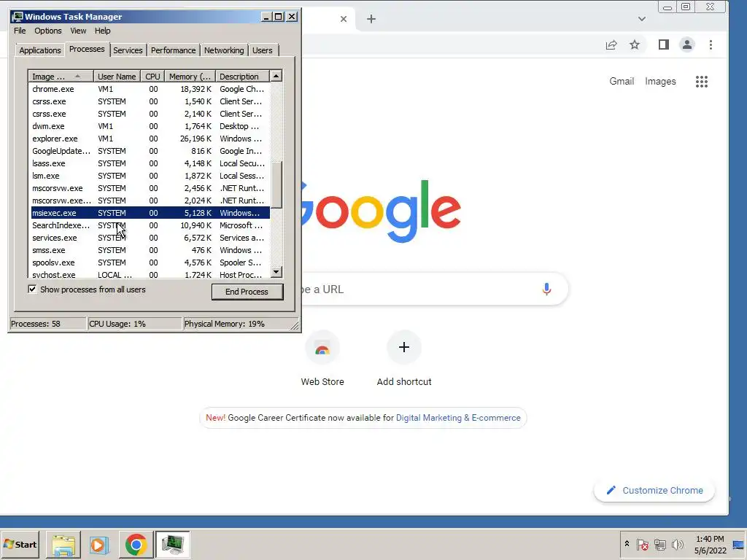Select the SearchIndexe... process row
Image resolution: width=747 pixels, height=560 pixels.
pyautogui.click(x=149, y=225)
